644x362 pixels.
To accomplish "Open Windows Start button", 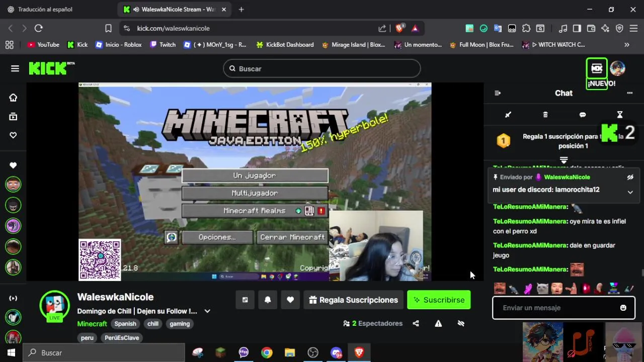I will click(11, 353).
